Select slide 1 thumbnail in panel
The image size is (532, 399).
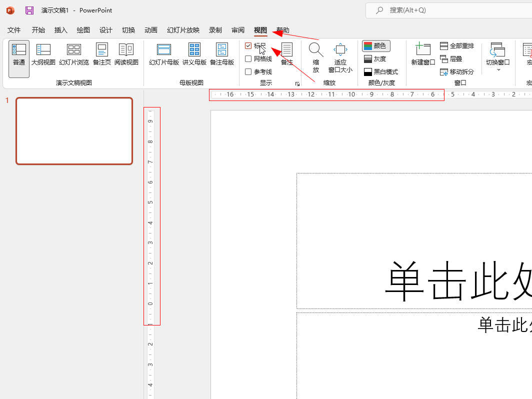pos(74,131)
